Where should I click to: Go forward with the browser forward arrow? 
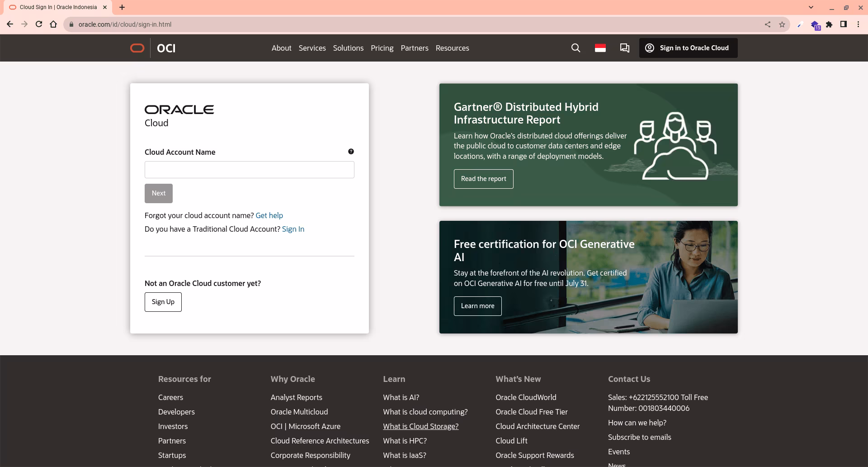tap(24, 24)
